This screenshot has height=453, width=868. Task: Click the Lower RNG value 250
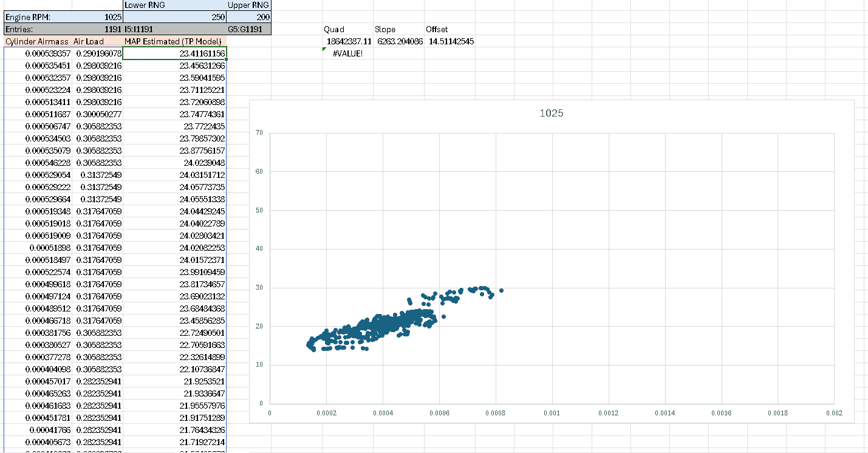pyautogui.click(x=175, y=18)
